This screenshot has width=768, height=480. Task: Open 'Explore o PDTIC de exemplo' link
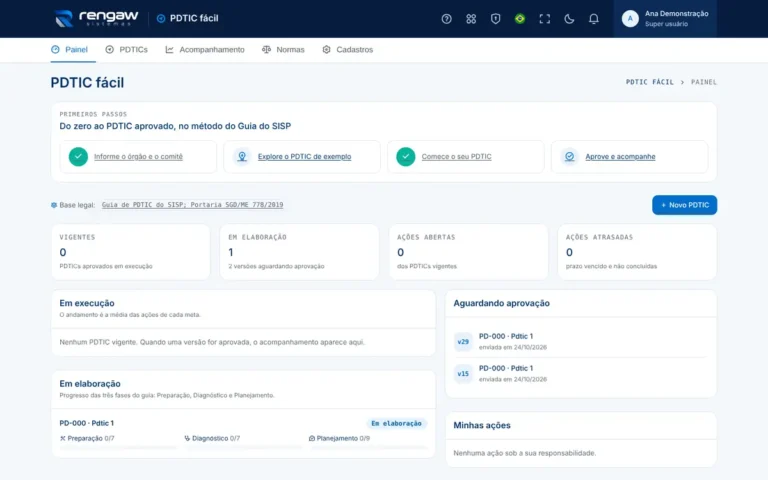(304, 157)
